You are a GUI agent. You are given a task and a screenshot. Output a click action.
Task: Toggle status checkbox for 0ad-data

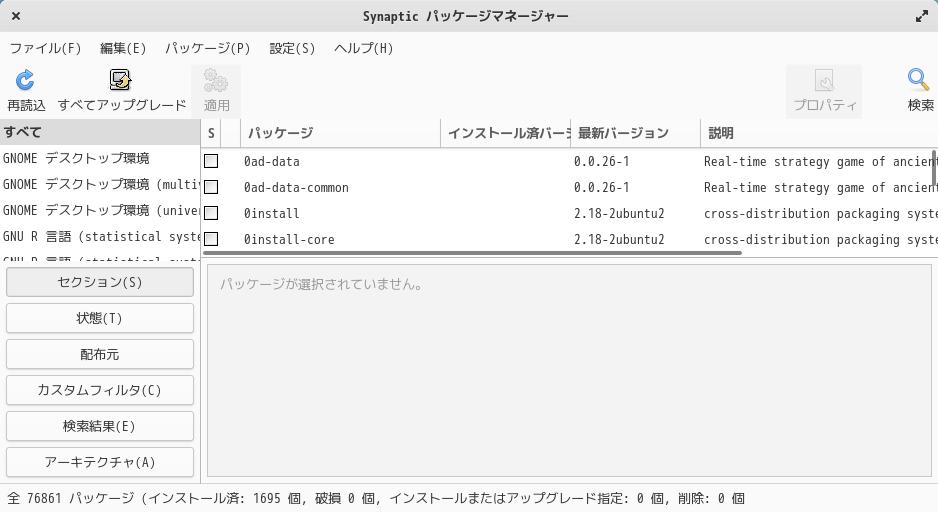tap(211, 161)
